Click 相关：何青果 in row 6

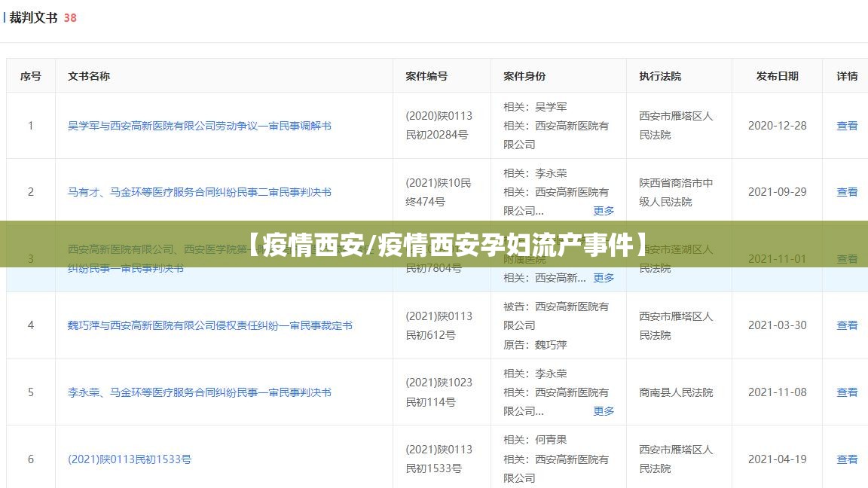(535, 440)
